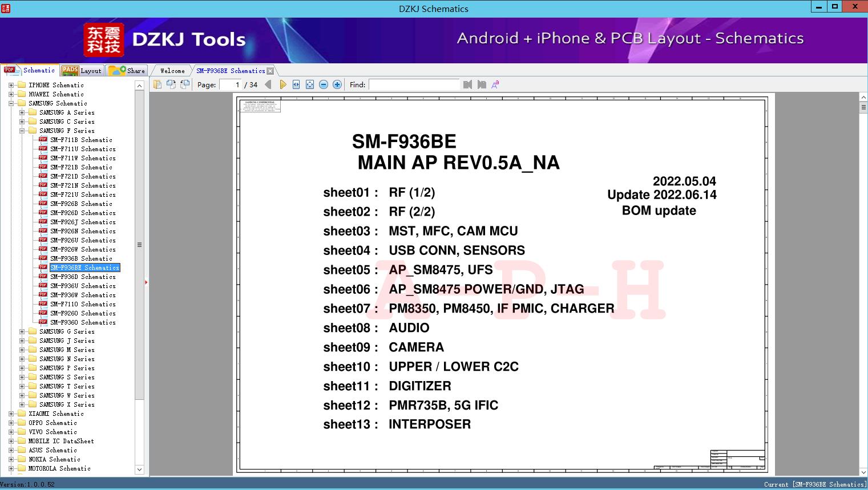Expand the IPHONE Schematic folder
Image resolution: width=868 pixels, height=490 pixels.
[x=11, y=85]
